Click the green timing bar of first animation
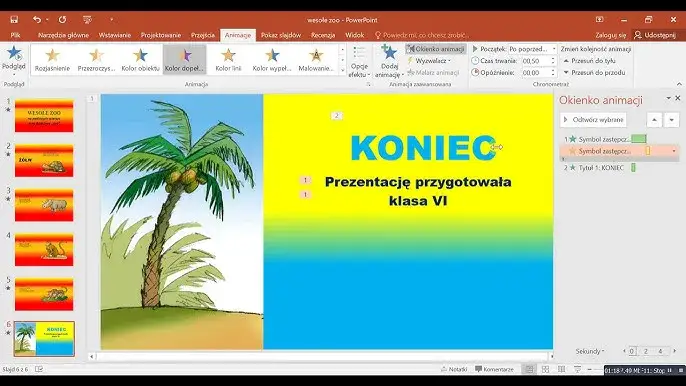The image size is (686, 386). [x=639, y=139]
